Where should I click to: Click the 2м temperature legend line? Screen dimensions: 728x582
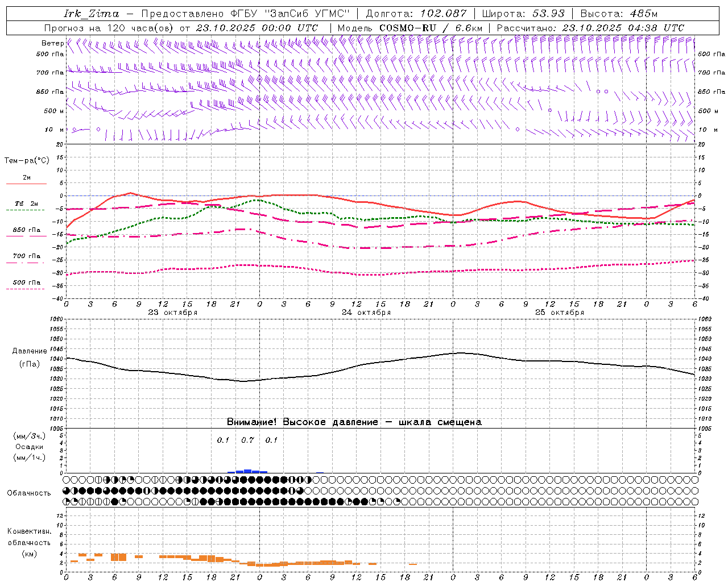[26, 183]
